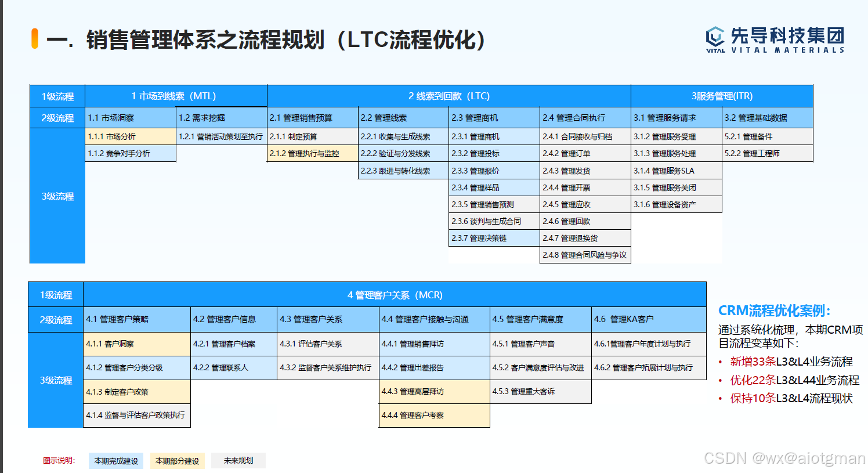Click the 3服务管理(ITR) header
This screenshot has height=473, width=868.
pos(722,96)
